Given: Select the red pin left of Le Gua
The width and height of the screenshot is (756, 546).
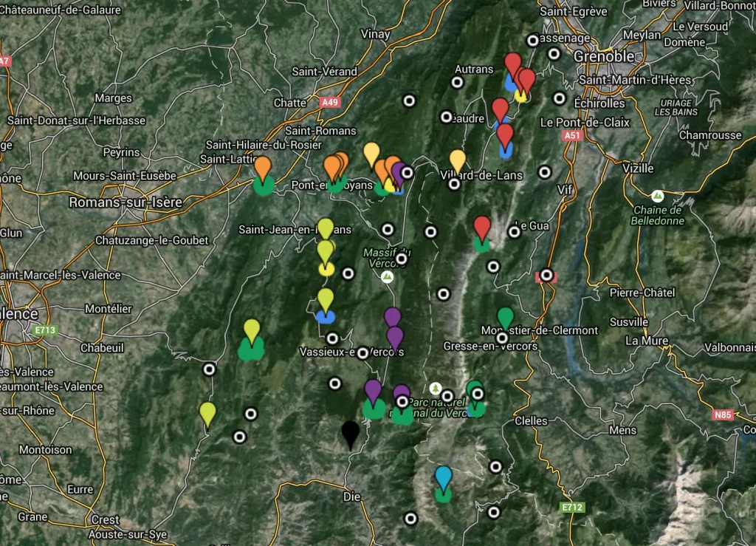Looking at the screenshot, I should click(482, 227).
